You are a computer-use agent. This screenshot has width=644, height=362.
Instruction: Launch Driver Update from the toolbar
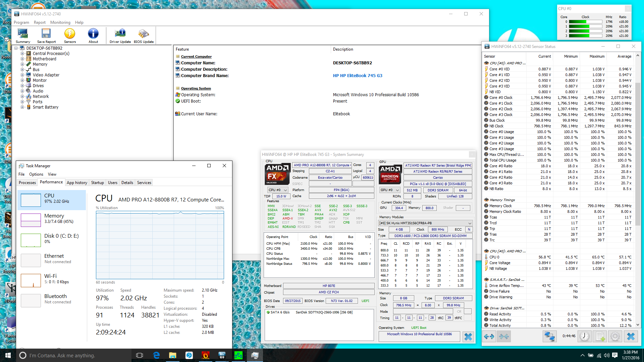click(x=120, y=36)
